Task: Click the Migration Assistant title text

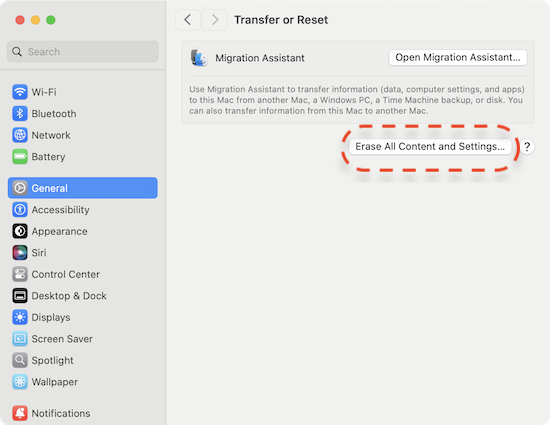Action: (x=260, y=58)
